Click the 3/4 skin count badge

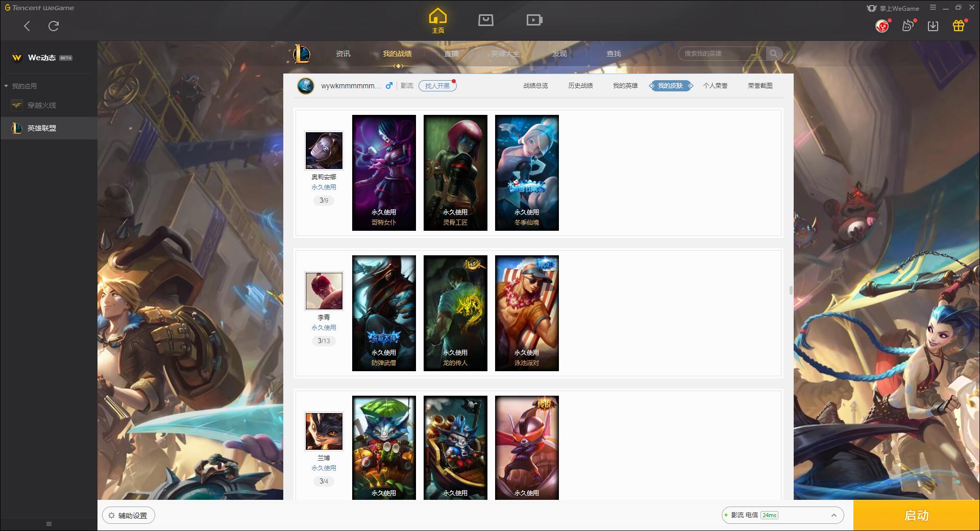point(324,481)
